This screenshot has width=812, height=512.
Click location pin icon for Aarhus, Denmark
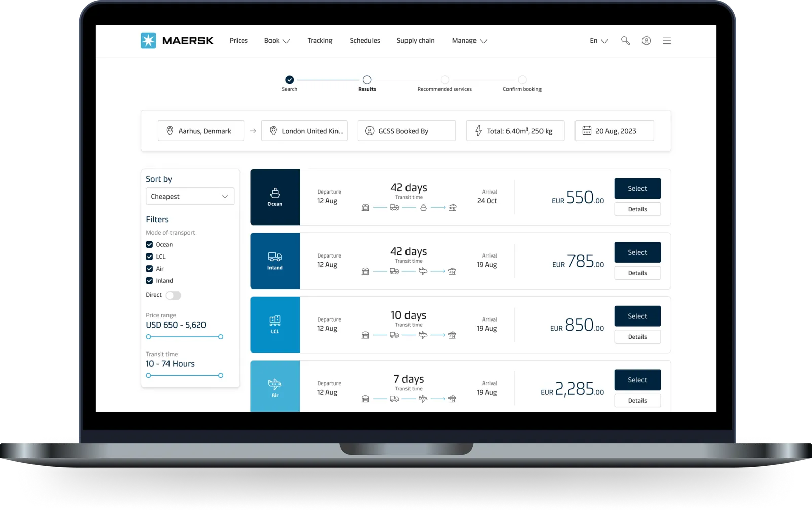click(x=170, y=131)
